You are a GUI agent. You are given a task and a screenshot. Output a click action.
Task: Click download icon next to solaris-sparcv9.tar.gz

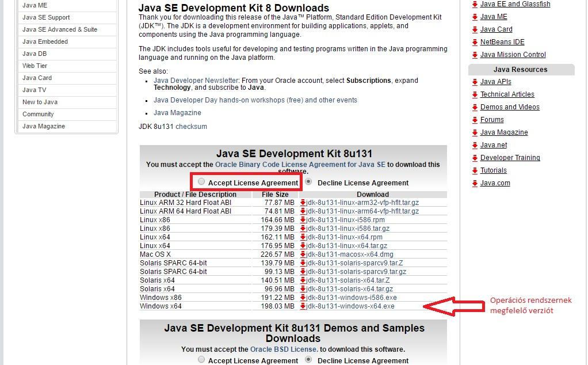[x=303, y=272]
